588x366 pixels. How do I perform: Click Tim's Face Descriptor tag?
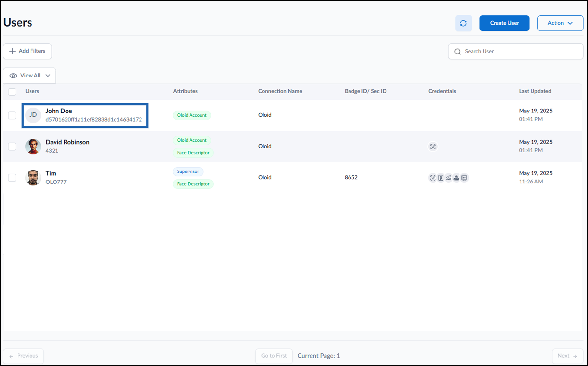193,184
